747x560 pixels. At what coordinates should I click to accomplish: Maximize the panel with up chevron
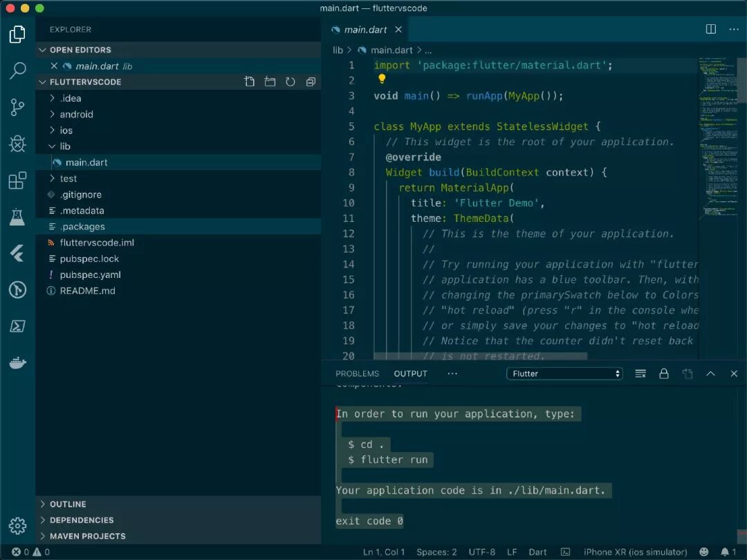coord(710,374)
